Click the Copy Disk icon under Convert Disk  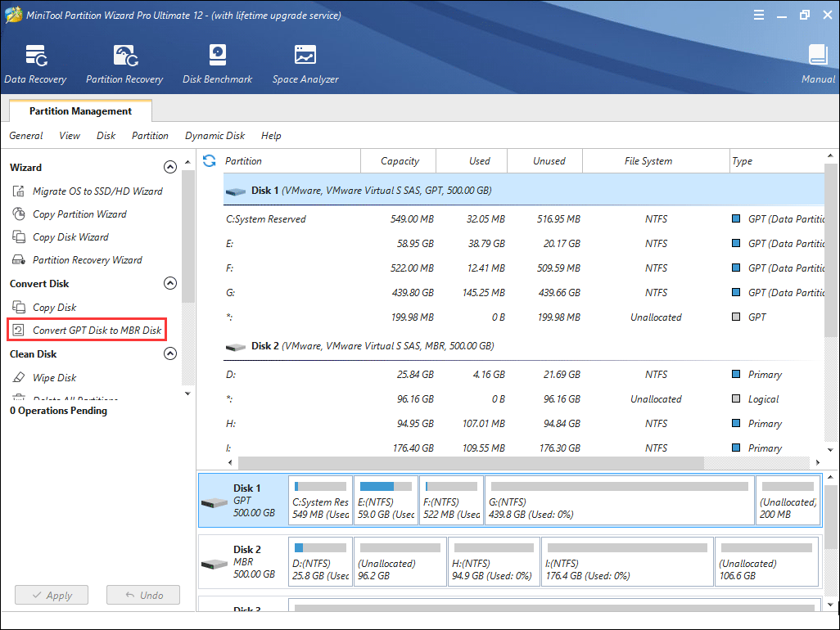click(x=19, y=308)
